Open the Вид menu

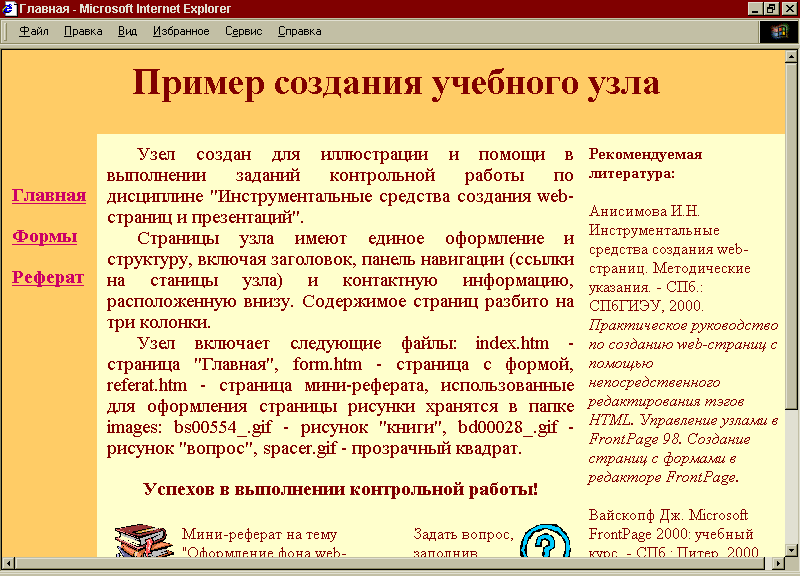[x=128, y=32]
